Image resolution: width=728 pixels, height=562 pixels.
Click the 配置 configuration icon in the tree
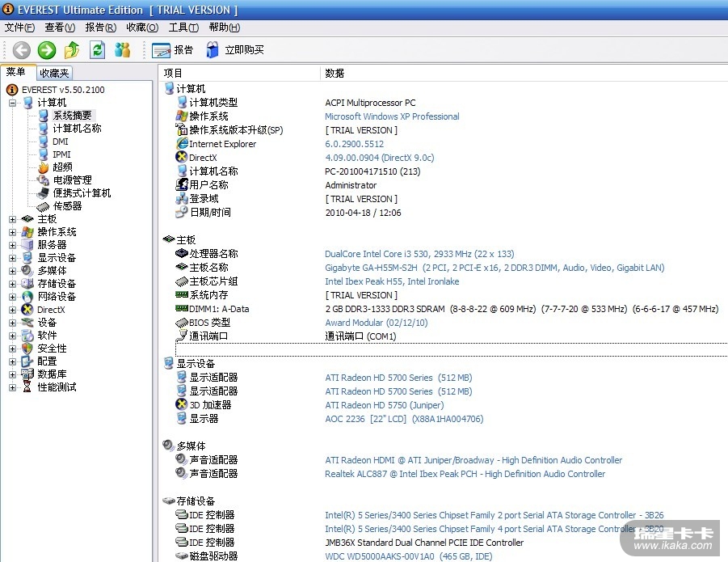27,361
